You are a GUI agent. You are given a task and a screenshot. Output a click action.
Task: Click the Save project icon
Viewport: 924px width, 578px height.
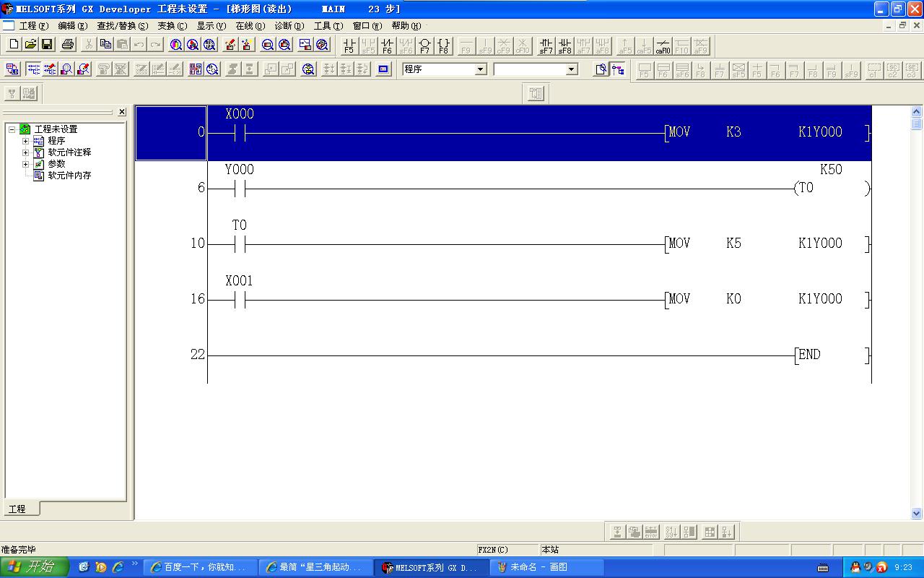(x=47, y=45)
